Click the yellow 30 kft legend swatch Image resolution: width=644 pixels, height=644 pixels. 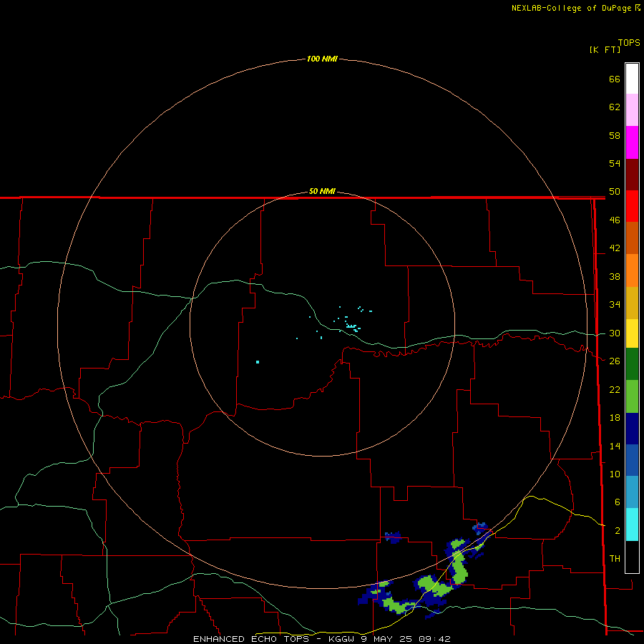(632, 333)
